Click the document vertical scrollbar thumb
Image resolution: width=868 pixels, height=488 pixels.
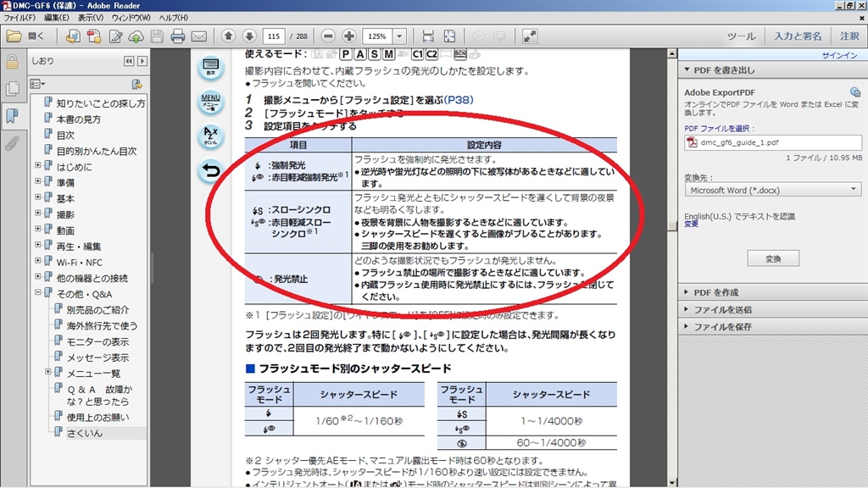[x=671, y=226]
